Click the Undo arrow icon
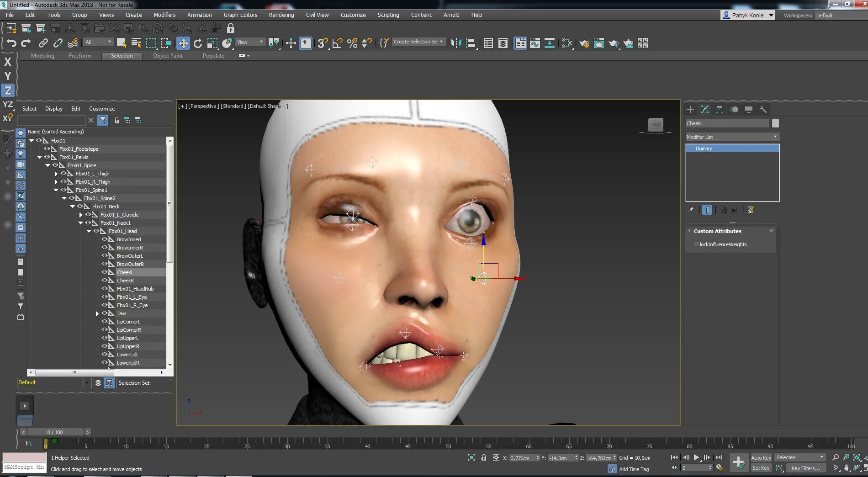This screenshot has width=868, height=477. pyautogui.click(x=11, y=43)
